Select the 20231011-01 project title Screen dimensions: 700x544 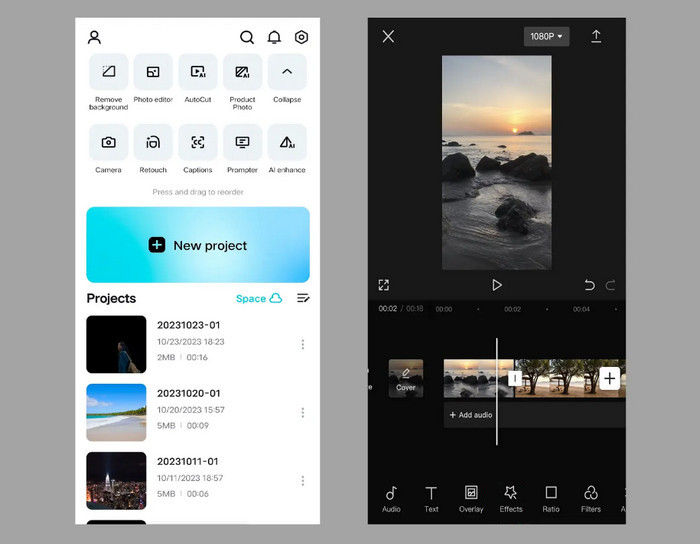click(x=188, y=461)
